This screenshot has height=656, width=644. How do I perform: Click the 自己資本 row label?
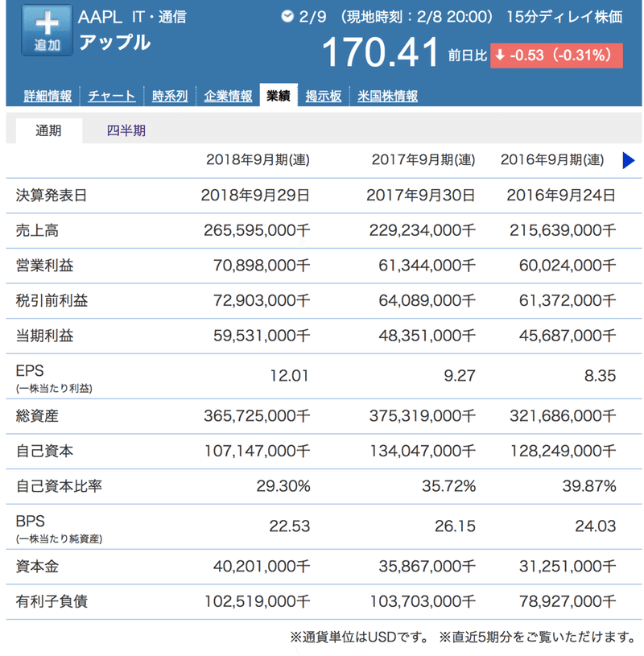tap(44, 452)
